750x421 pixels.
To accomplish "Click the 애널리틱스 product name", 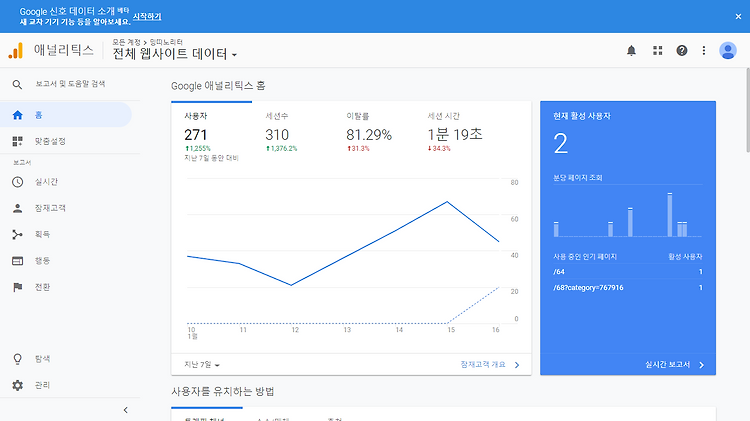I will pos(64,50).
